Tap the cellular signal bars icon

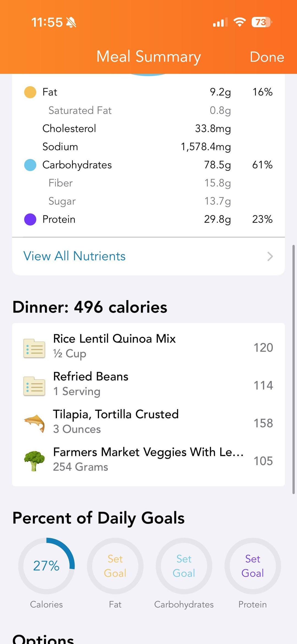[220, 22]
